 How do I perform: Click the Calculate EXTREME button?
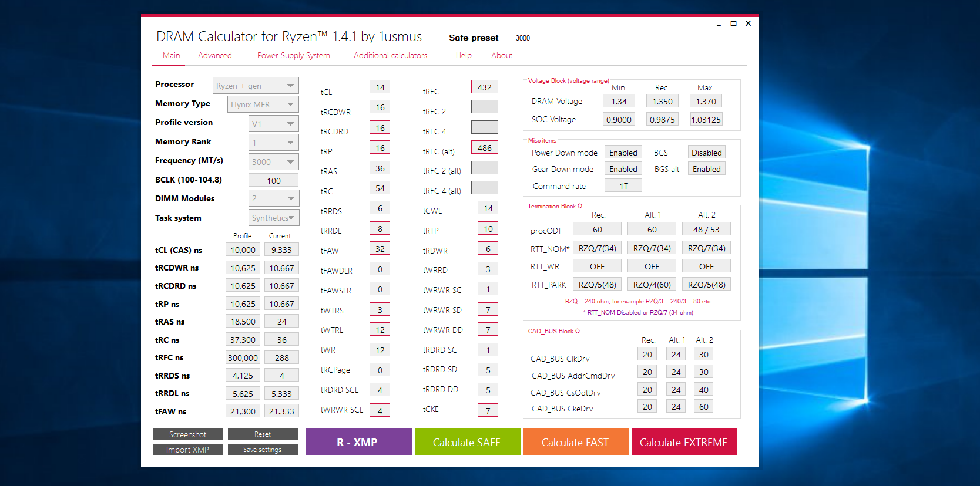click(x=684, y=442)
